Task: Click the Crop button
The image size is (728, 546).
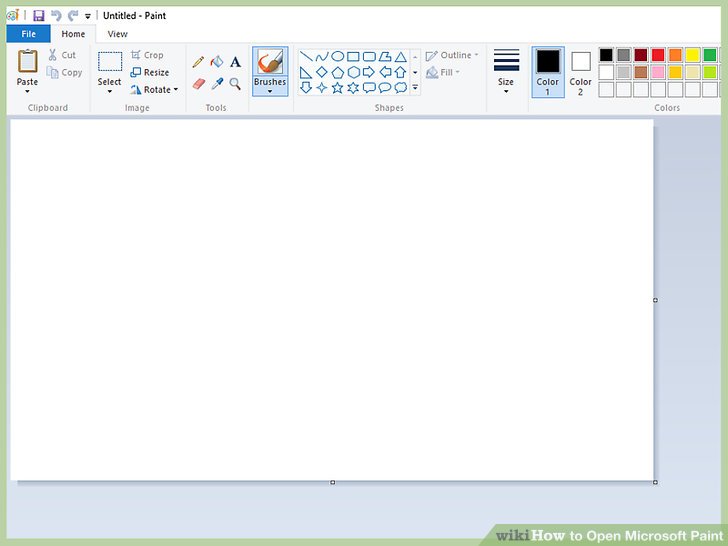Action: [x=147, y=55]
